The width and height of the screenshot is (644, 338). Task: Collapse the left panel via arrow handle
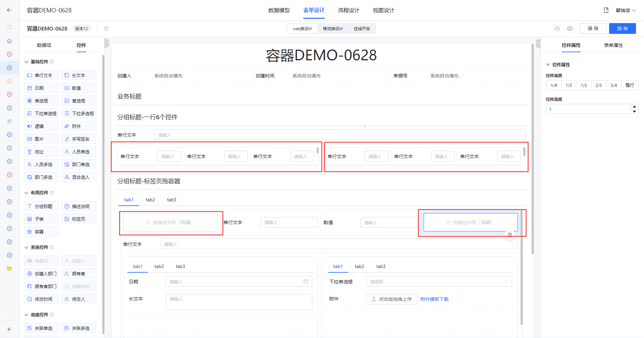pos(107,43)
